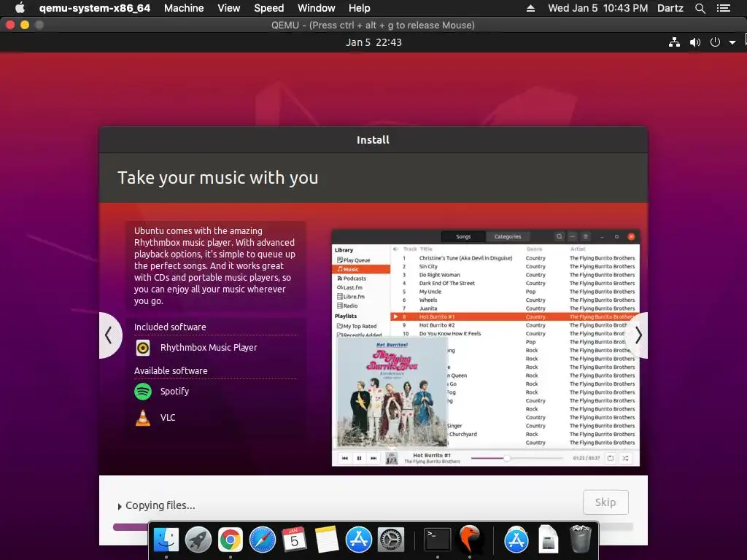Click the Spotify label text

point(174,392)
